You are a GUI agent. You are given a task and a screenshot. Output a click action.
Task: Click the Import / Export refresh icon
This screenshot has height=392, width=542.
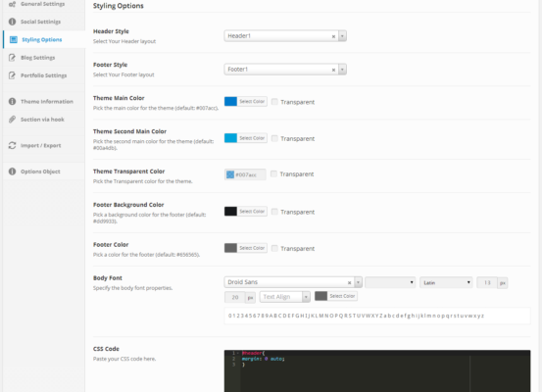pyautogui.click(x=12, y=146)
